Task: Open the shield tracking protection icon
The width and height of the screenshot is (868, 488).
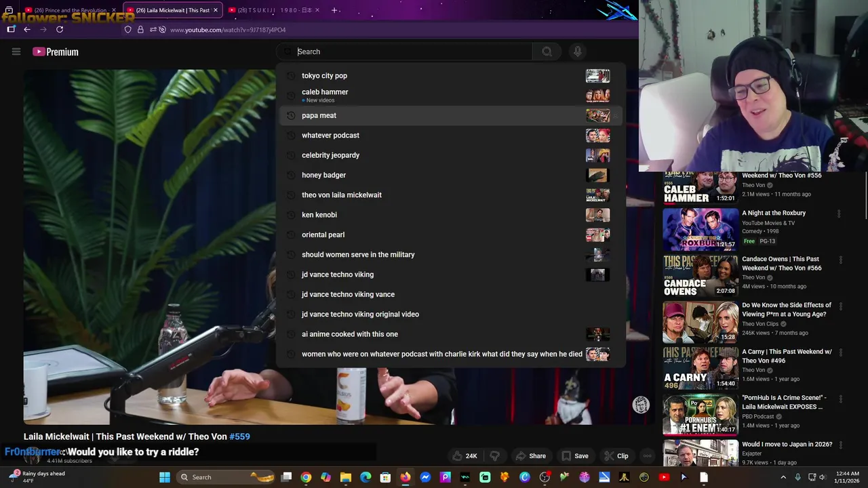Action: (127, 30)
